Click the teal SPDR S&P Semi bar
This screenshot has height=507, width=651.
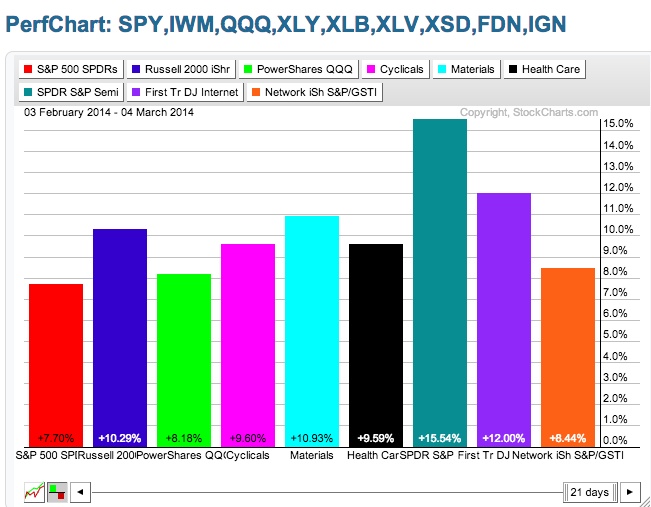click(440, 283)
